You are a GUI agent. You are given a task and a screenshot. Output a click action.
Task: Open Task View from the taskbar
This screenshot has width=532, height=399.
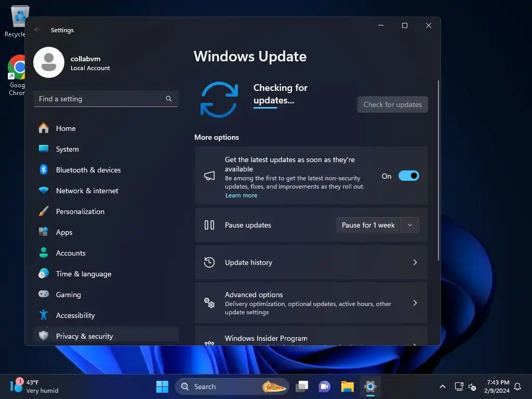click(302, 387)
